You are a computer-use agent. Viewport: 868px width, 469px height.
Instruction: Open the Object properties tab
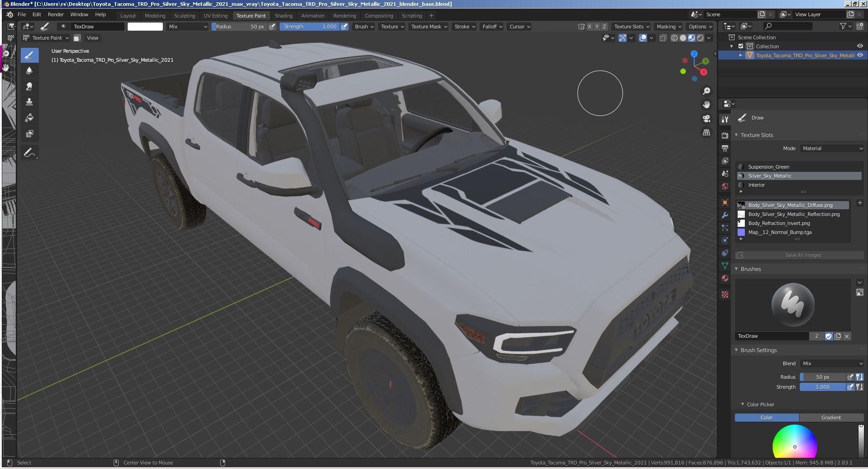[725, 202]
